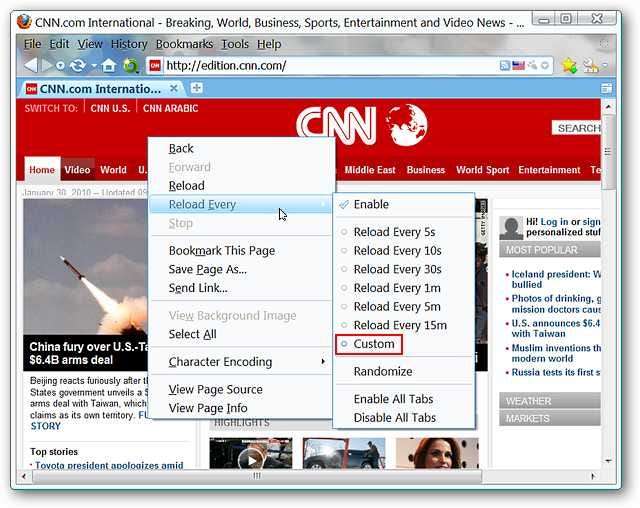Viewport: 640px width, 508px height.
Task: Select Reload Every 1m option
Action: pos(404,288)
